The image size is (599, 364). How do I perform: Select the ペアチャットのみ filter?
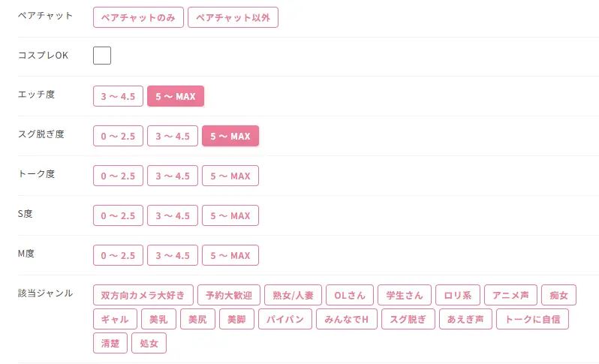138,17
